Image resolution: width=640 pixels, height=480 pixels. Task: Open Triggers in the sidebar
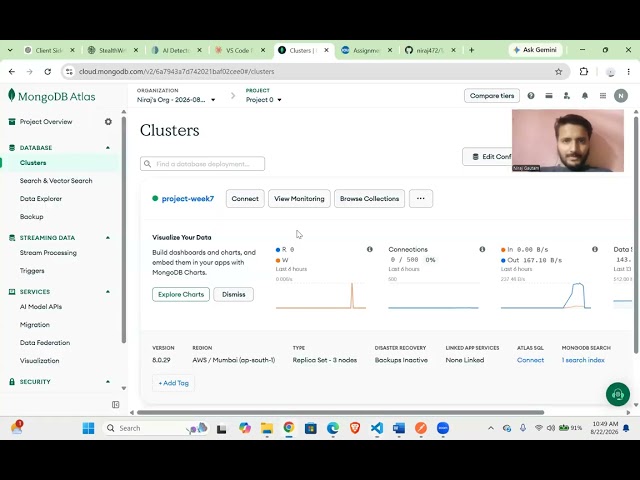tap(32, 271)
